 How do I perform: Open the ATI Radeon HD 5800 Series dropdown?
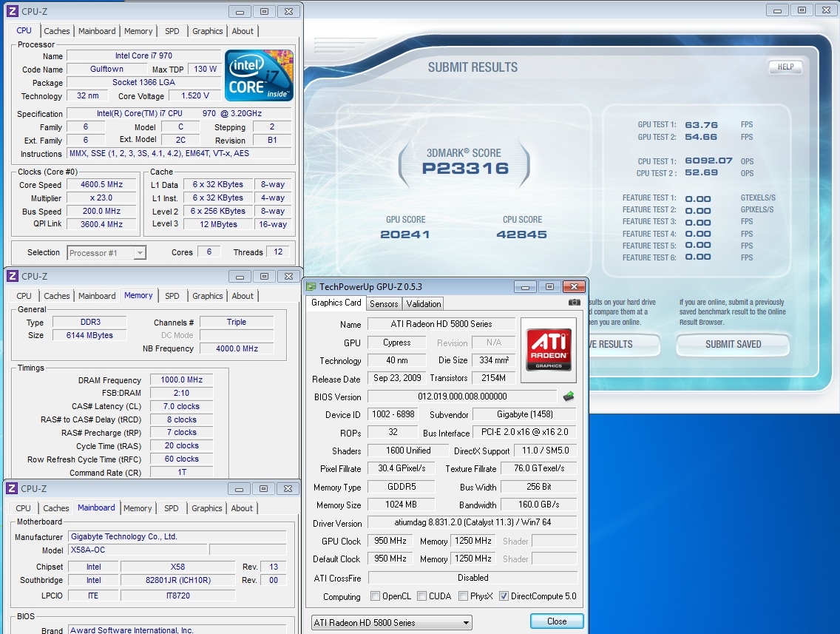[391, 622]
